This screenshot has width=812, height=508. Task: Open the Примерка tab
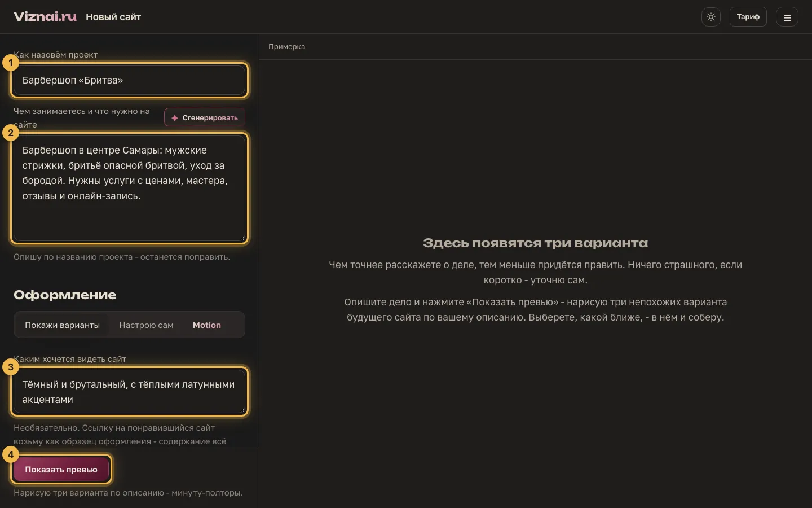point(287,47)
